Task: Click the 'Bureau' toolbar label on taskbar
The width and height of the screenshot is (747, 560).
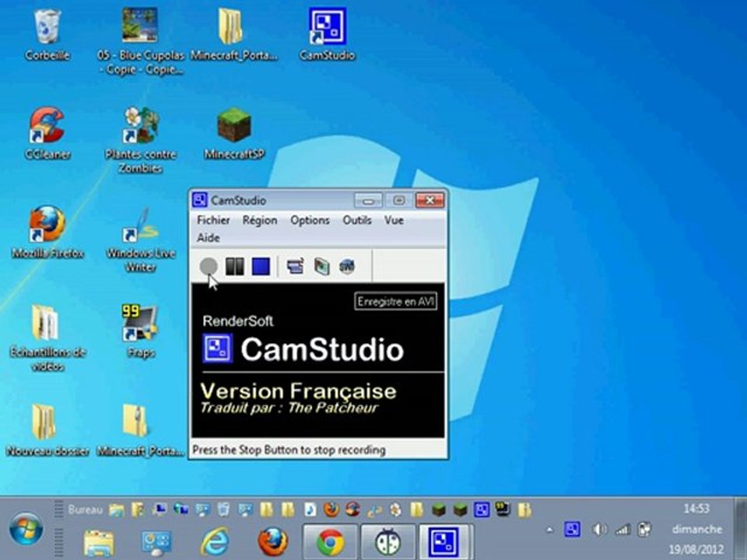Action: pyautogui.click(x=85, y=510)
